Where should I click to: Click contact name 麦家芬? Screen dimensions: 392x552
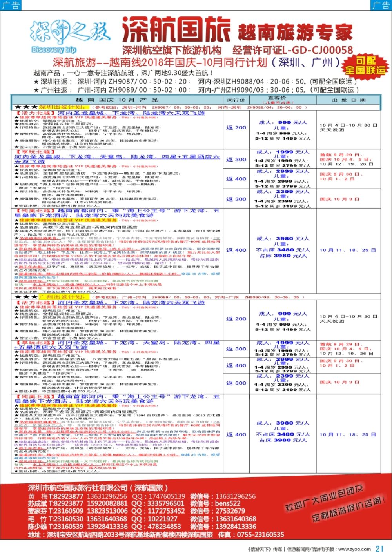coord(38,511)
